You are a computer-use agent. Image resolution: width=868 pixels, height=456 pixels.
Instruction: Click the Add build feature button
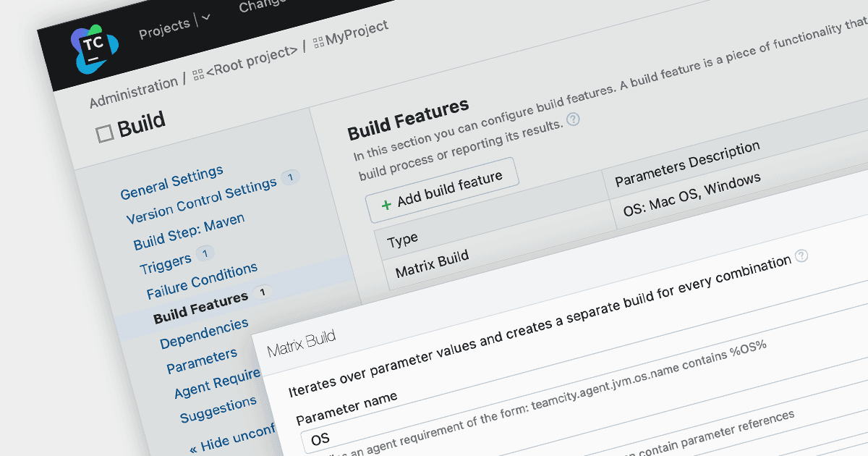click(x=443, y=190)
